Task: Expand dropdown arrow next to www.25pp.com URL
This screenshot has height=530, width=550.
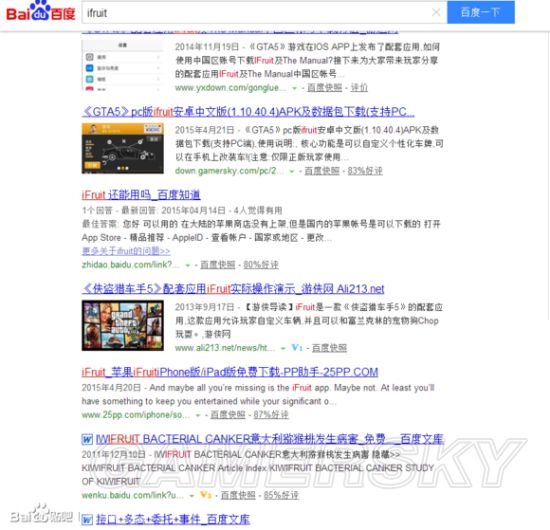Action: pyautogui.click(x=198, y=415)
